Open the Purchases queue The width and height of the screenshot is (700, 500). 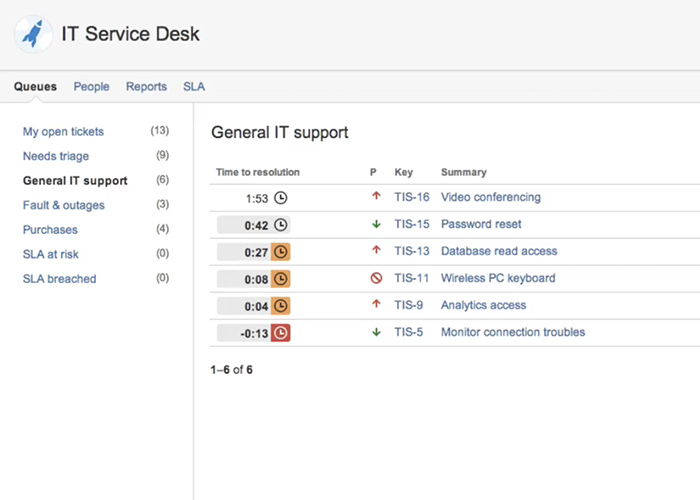click(50, 230)
